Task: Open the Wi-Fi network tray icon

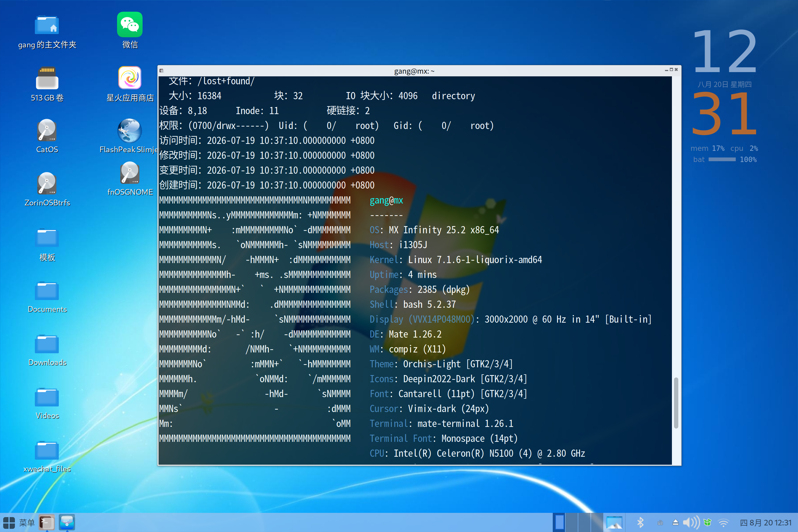Action: click(x=724, y=523)
